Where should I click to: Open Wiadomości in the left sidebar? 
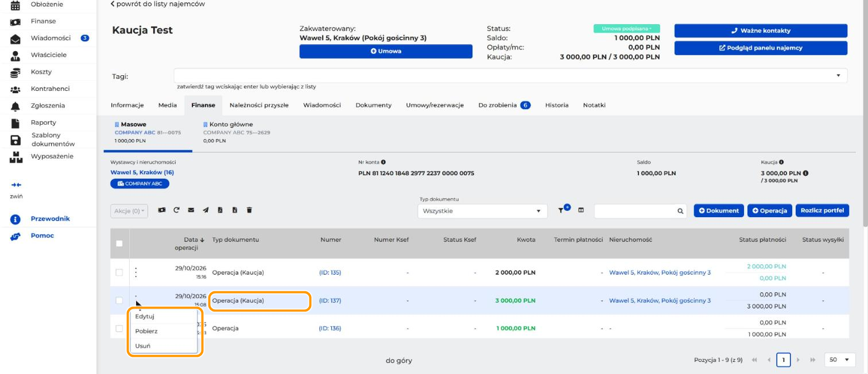click(x=51, y=38)
